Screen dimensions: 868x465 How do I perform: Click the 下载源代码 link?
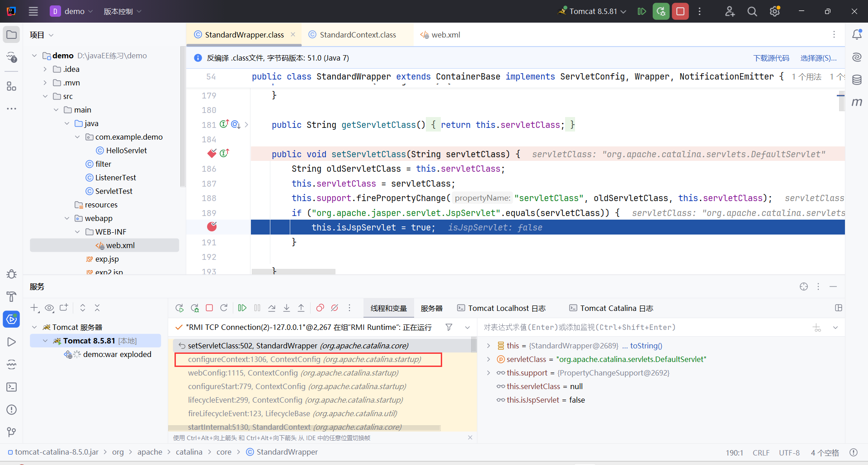[771, 58]
